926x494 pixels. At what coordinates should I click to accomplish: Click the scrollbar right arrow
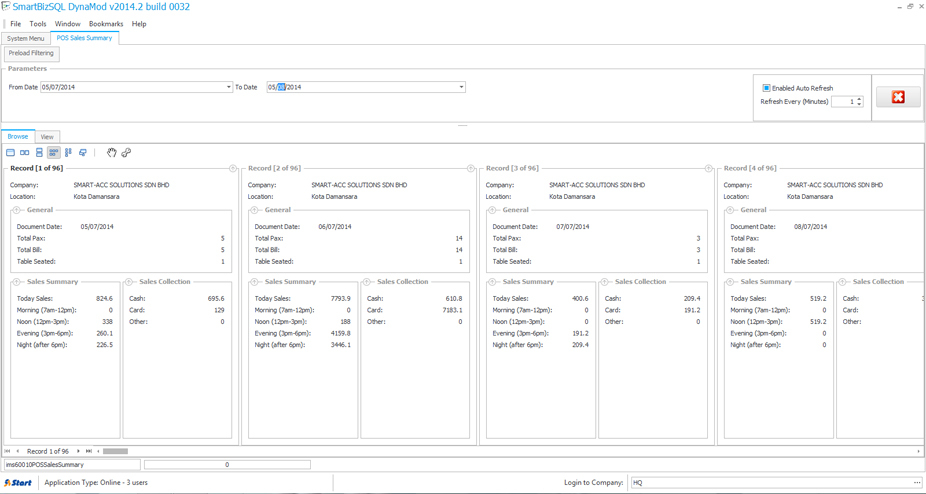coord(919,451)
